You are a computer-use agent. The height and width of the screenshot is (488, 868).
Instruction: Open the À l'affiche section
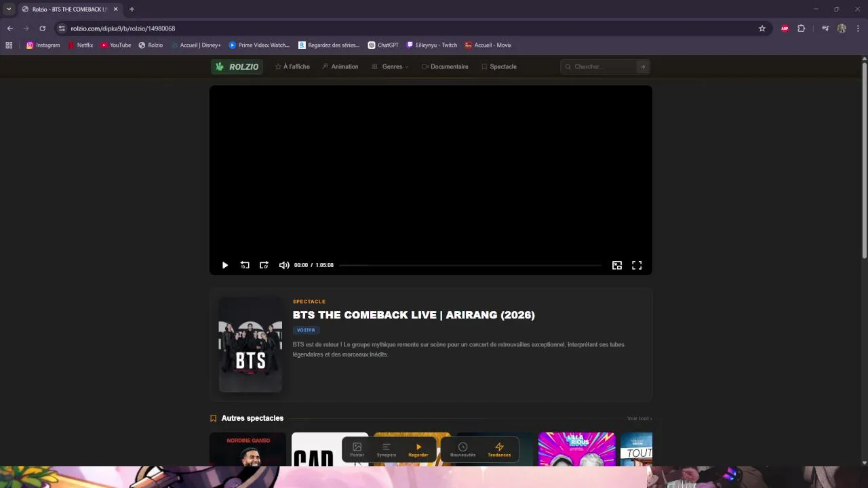click(292, 66)
